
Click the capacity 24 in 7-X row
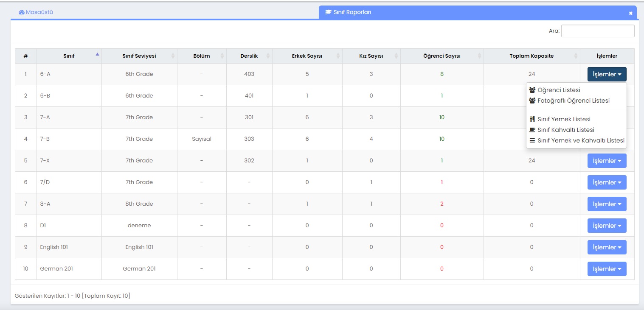532,161
